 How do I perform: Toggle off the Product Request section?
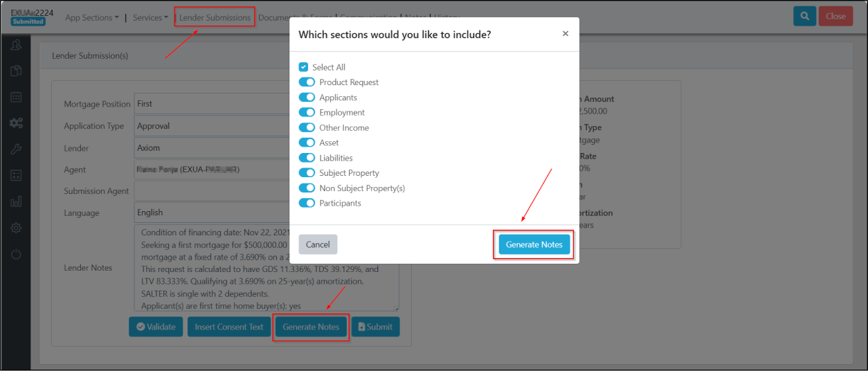[x=307, y=82]
